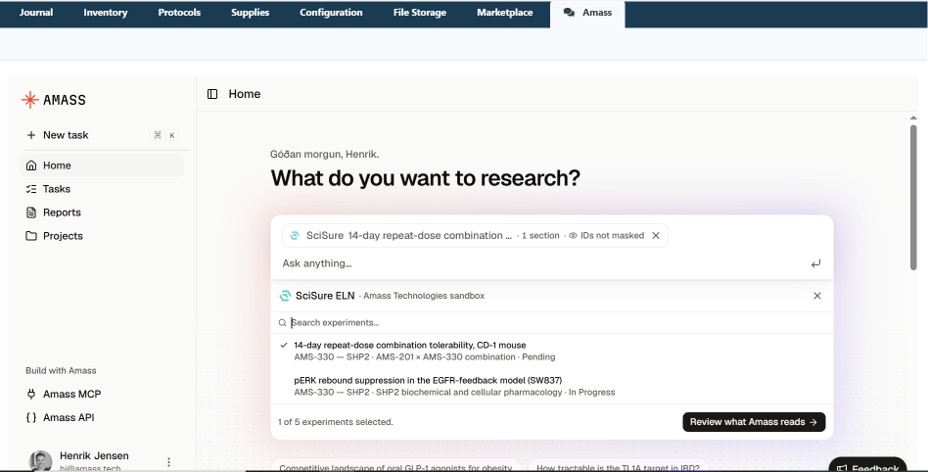Click '1 of 5 experiments selected.' text
The image size is (928, 472).
[336, 422]
